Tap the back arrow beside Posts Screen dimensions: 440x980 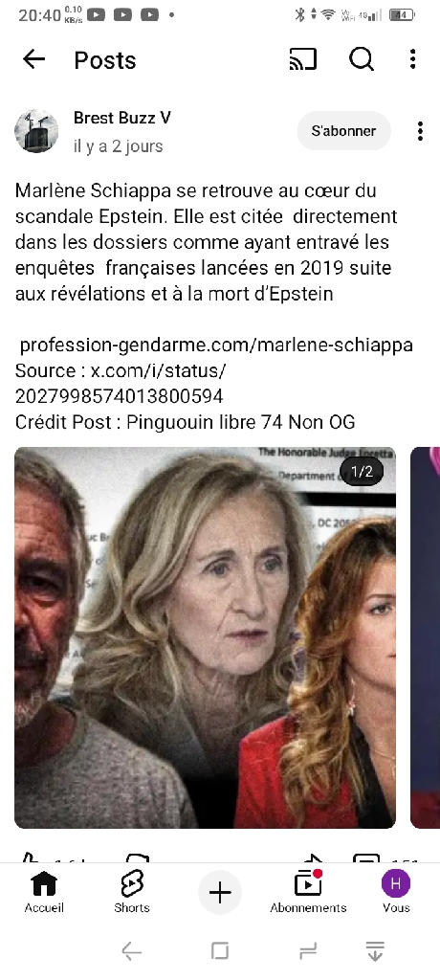(34, 59)
